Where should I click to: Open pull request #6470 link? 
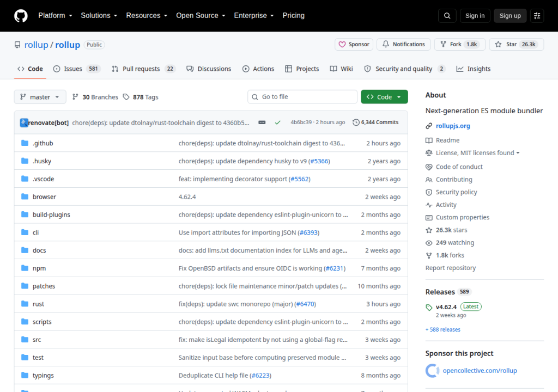(305, 304)
